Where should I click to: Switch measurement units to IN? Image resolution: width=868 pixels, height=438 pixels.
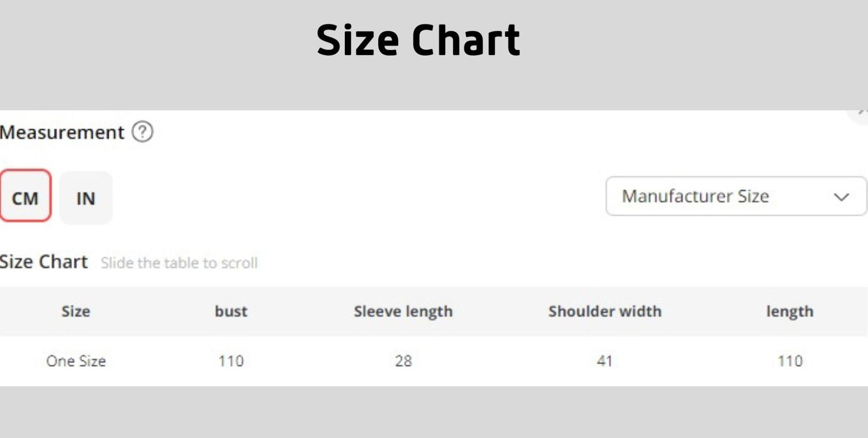click(86, 198)
